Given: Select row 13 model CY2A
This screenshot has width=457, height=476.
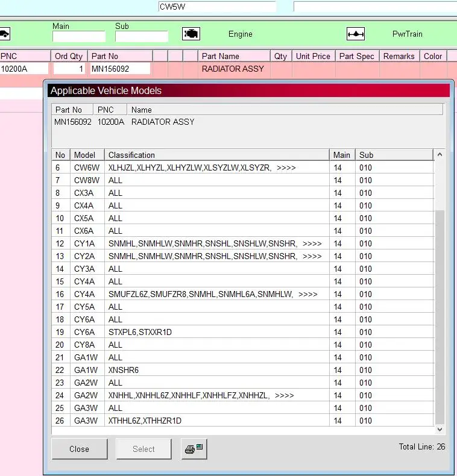Looking at the screenshot, I should click(x=242, y=256).
